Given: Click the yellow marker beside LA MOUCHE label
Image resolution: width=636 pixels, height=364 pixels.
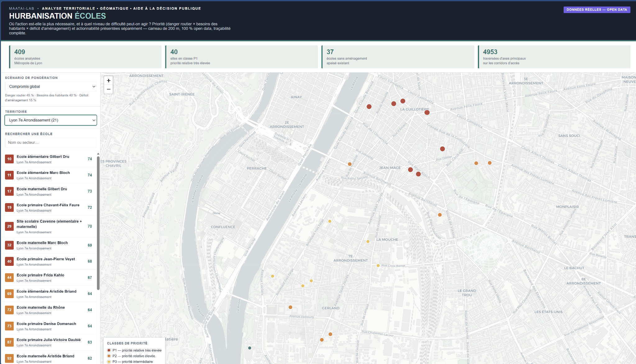Looking at the screenshot, I should (368, 242).
